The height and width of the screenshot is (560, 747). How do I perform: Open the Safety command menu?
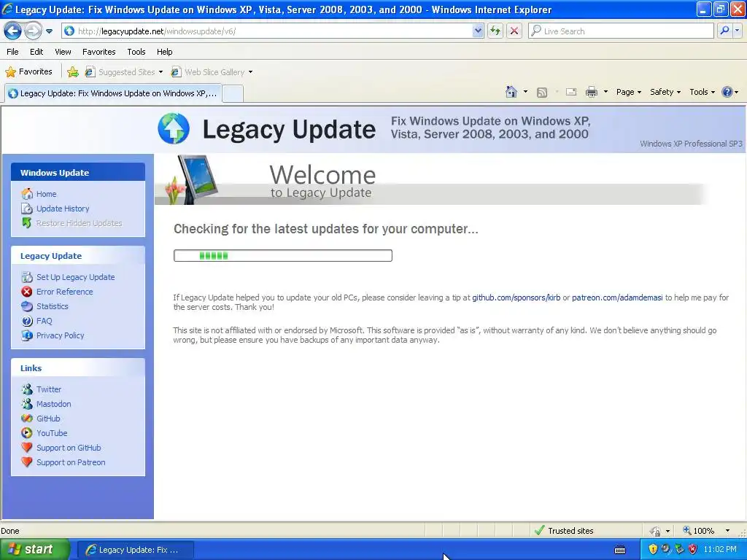click(665, 92)
